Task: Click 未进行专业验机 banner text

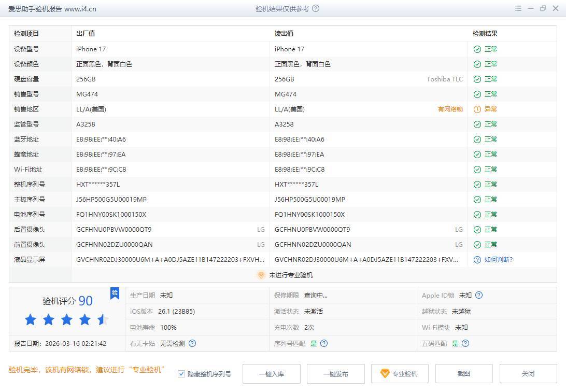Action: coord(290,275)
